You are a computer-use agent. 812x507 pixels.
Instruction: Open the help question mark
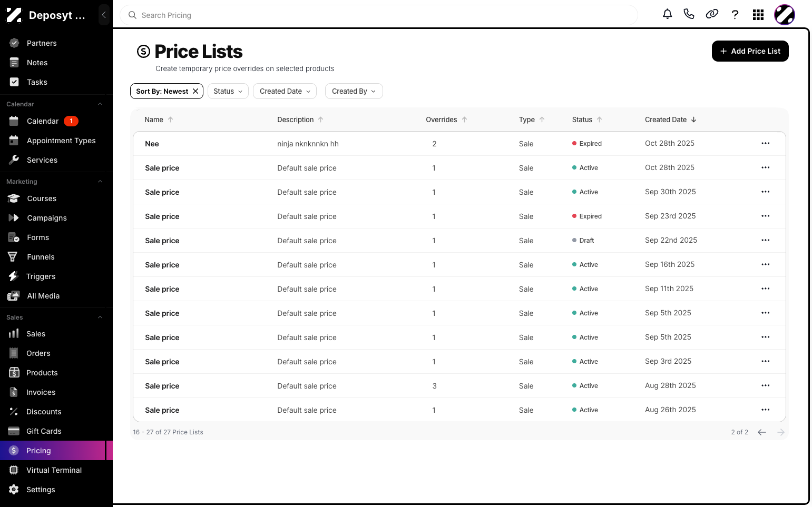[x=735, y=14]
